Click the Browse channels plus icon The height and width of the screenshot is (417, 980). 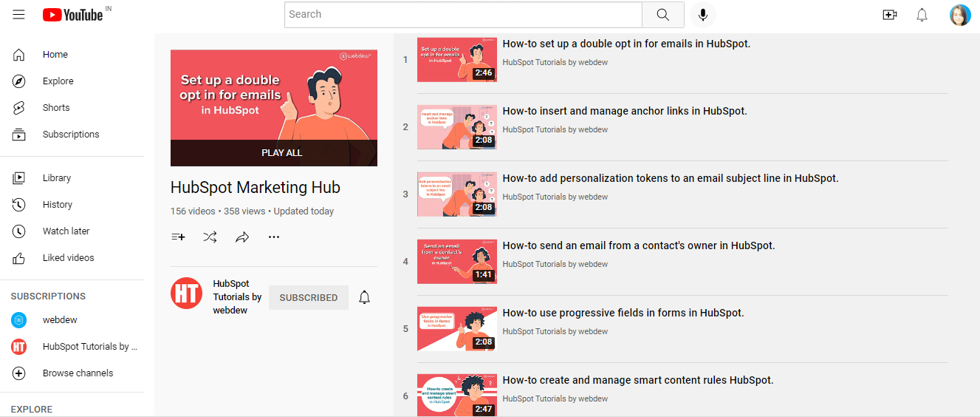(18, 373)
